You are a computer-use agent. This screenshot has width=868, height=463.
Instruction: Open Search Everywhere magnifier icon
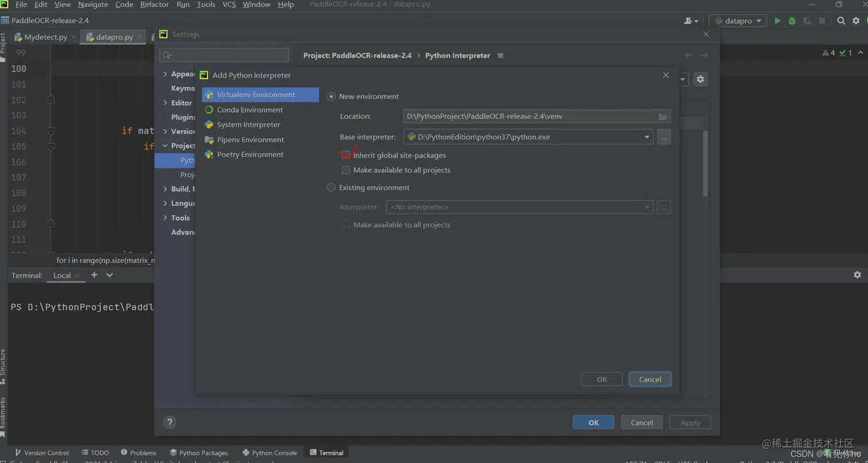(841, 21)
